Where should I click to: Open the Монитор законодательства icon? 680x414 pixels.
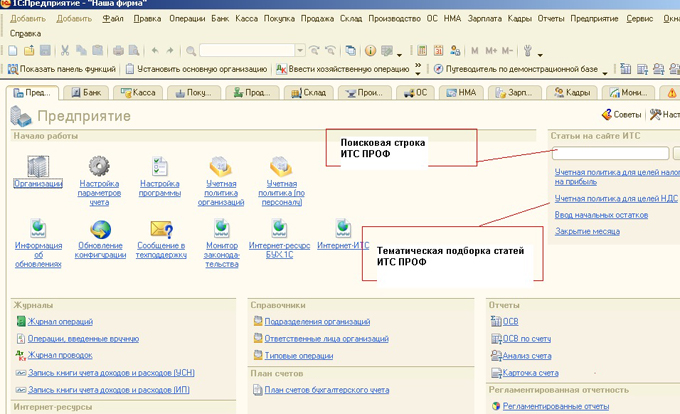(222, 228)
